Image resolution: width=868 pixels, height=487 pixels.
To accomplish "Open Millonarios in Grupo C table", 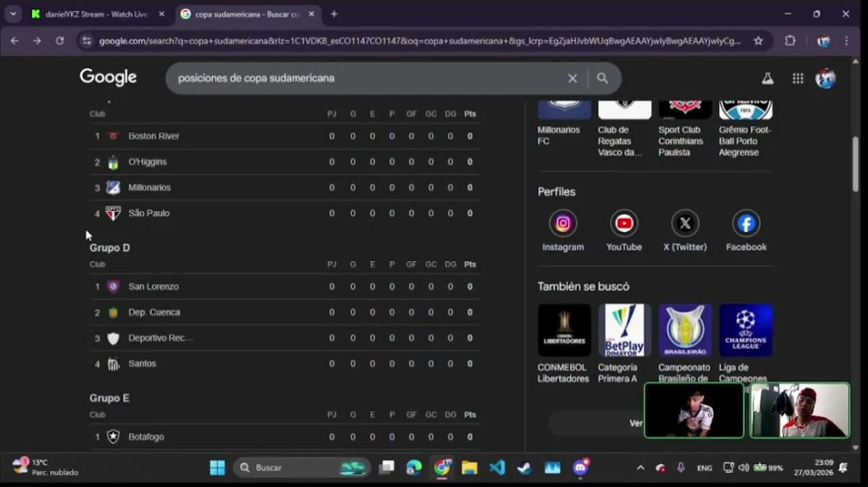I will click(x=284, y=187).
